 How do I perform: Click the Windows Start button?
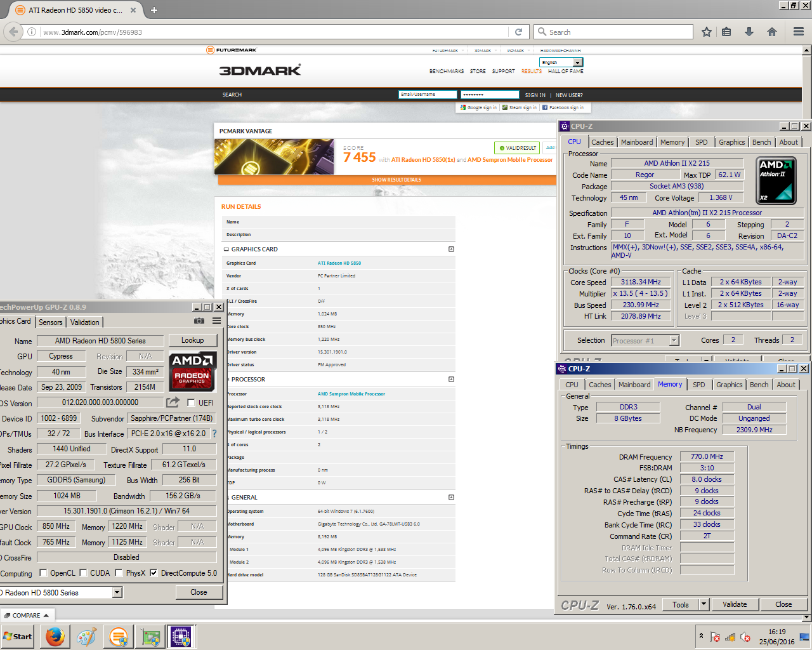tap(17, 637)
